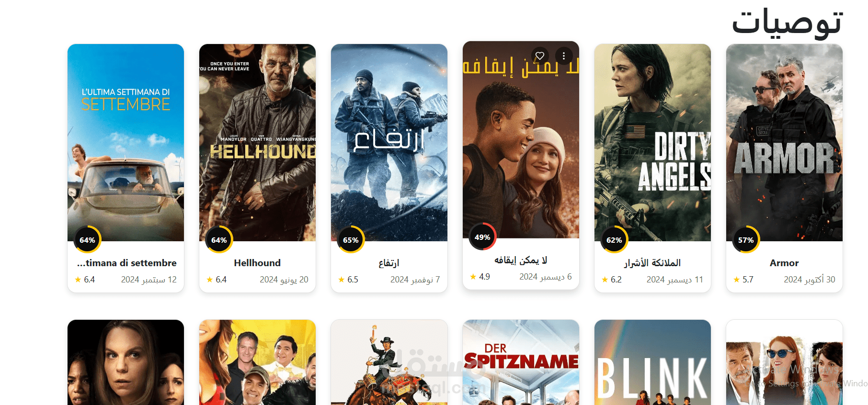This screenshot has height=405, width=868.
Task: Click the 57% score badge on Armor
Action: pyautogui.click(x=746, y=240)
